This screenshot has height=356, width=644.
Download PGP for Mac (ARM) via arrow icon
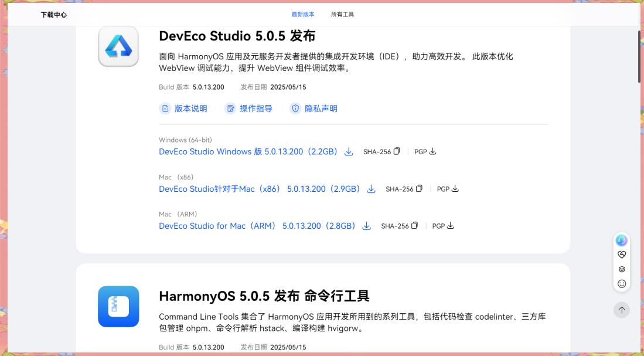[451, 226]
